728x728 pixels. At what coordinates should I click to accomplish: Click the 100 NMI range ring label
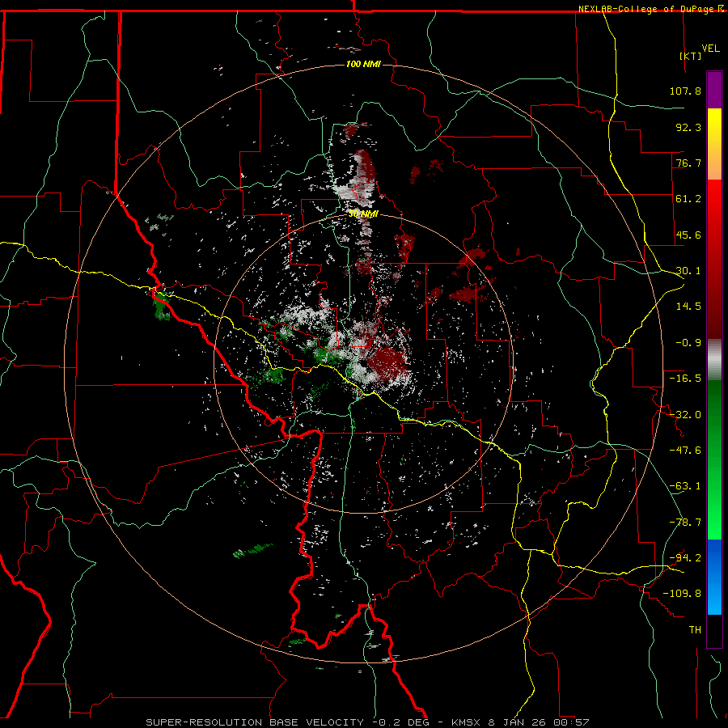click(363, 64)
